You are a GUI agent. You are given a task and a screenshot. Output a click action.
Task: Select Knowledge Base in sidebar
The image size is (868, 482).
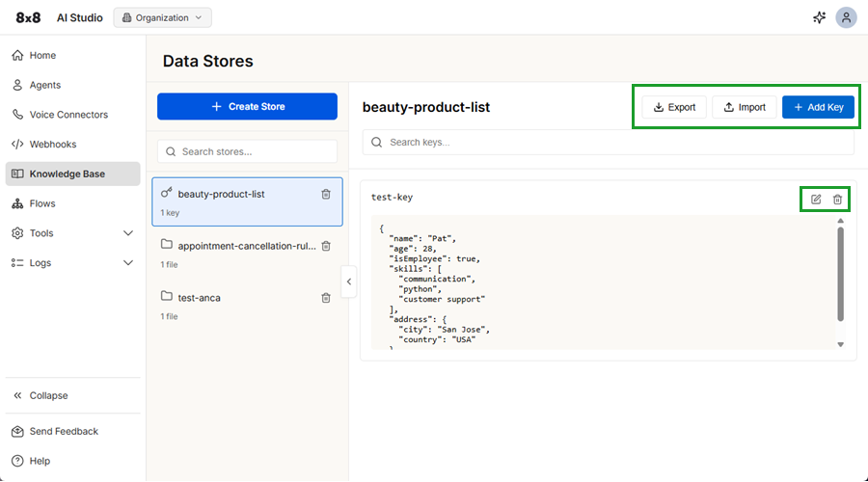pyautogui.click(x=72, y=174)
